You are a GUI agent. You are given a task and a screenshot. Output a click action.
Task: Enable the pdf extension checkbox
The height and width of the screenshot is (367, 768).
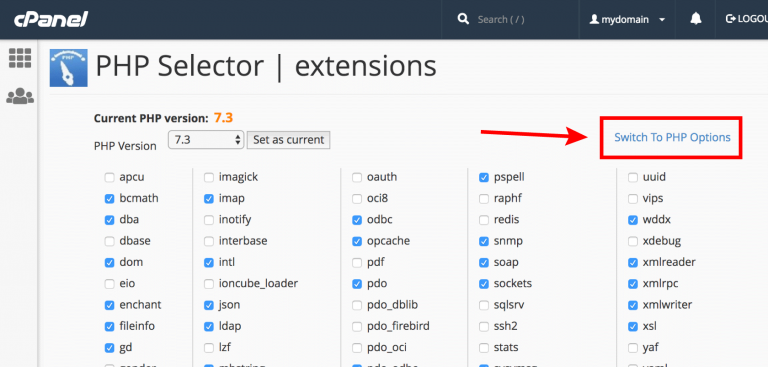tap(357, 263)
